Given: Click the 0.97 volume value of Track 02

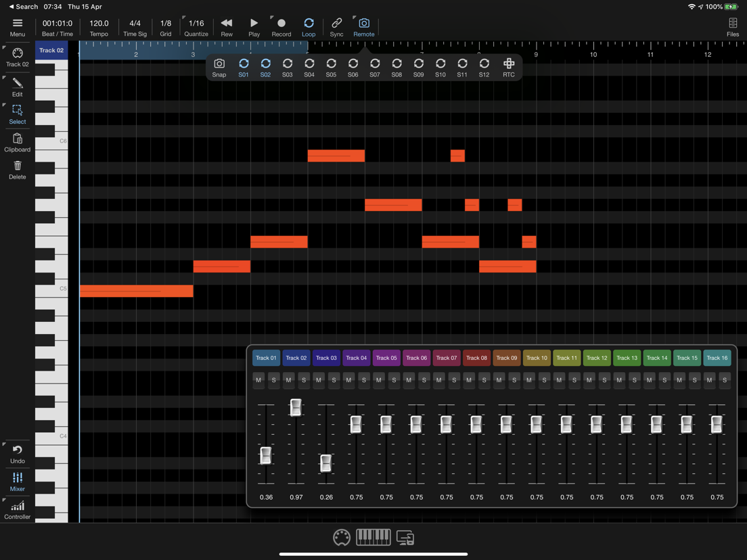Looking at the screenshot, I should [296, 497].
